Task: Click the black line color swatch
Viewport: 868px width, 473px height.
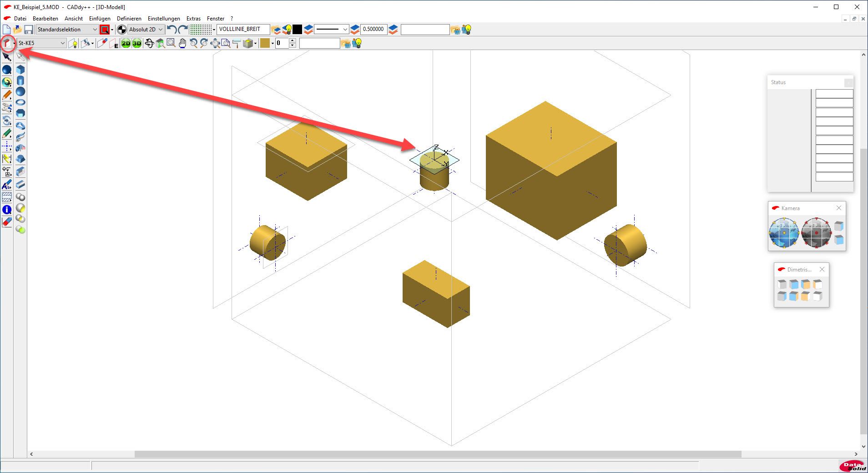Action: click(x=297, y=30)
